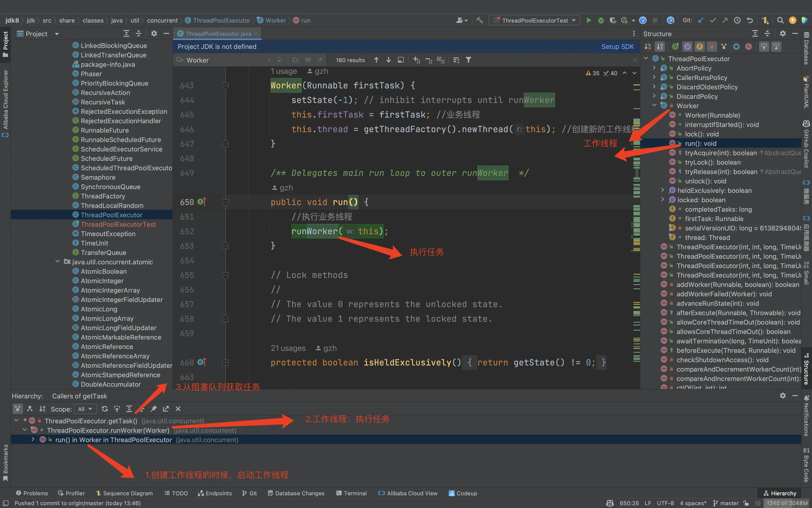The image size is (812, 508).
Task: Refresh the call hierarchy
Action: [105, 409]
